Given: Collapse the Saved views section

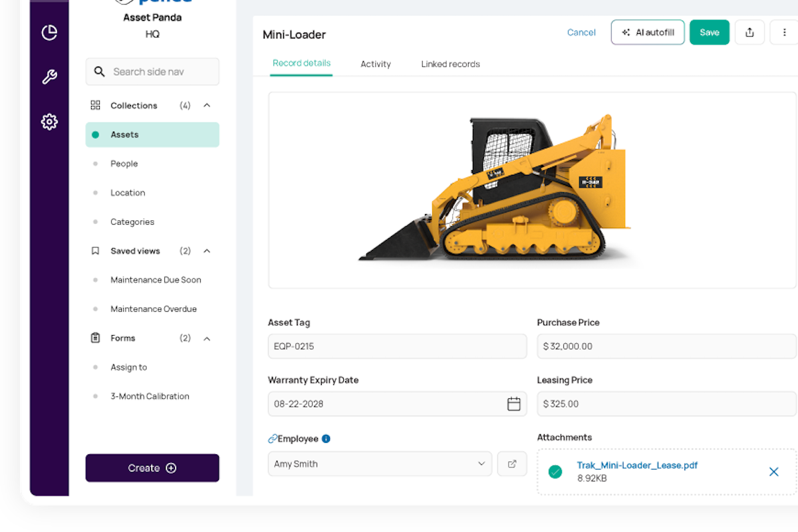Looking at the screenshot, I should 207,251.
